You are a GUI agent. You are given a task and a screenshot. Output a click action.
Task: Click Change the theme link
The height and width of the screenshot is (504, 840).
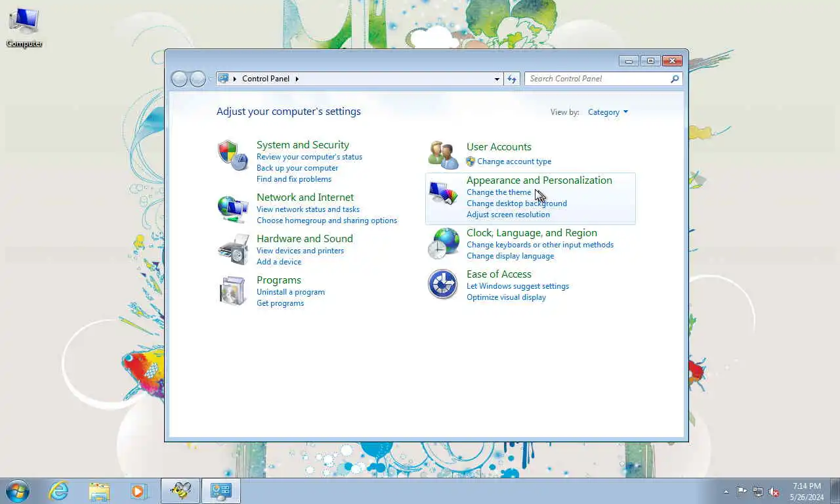pos(499,192)
